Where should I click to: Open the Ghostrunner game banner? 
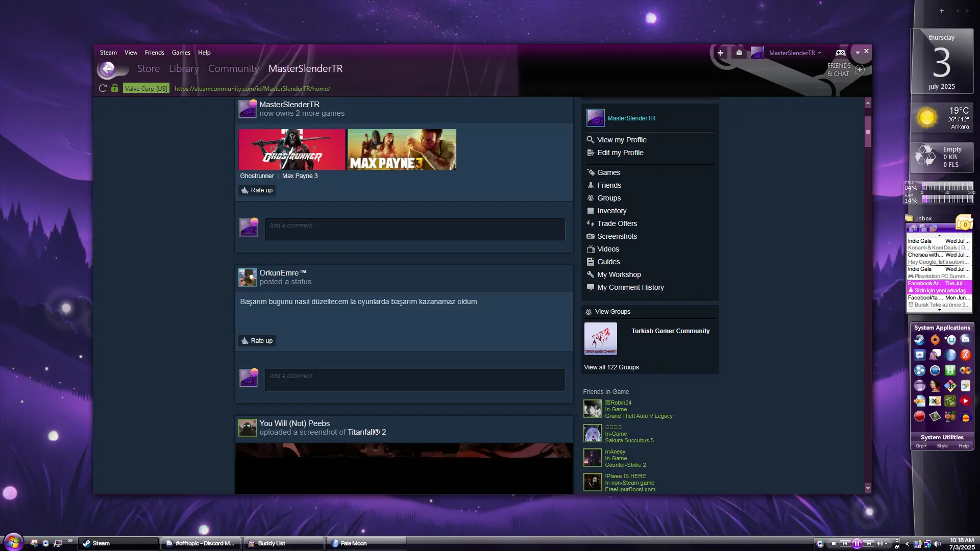pos(292,149)
